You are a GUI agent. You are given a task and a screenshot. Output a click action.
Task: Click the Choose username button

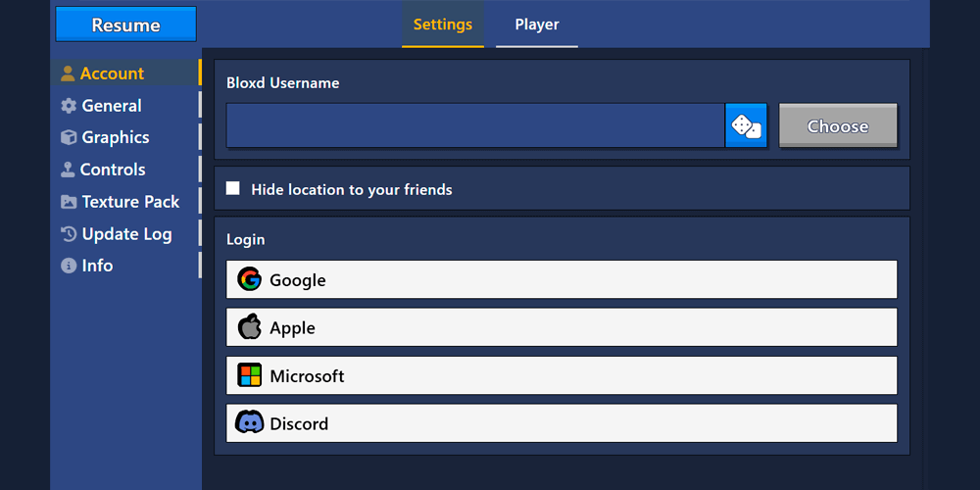tap(838, 126)
